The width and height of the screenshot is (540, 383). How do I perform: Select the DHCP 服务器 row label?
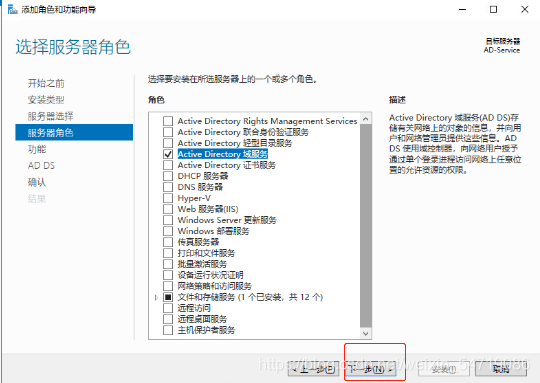203,176
